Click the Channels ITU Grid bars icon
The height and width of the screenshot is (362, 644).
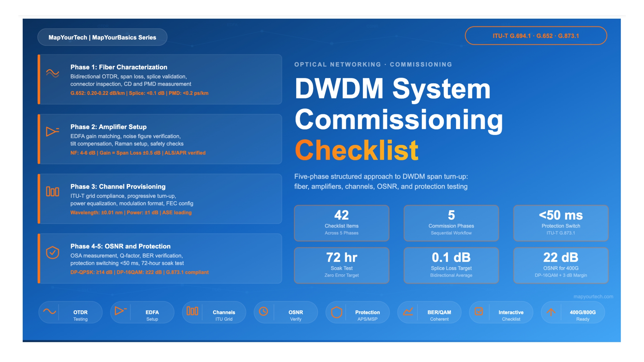coord(192,311)
